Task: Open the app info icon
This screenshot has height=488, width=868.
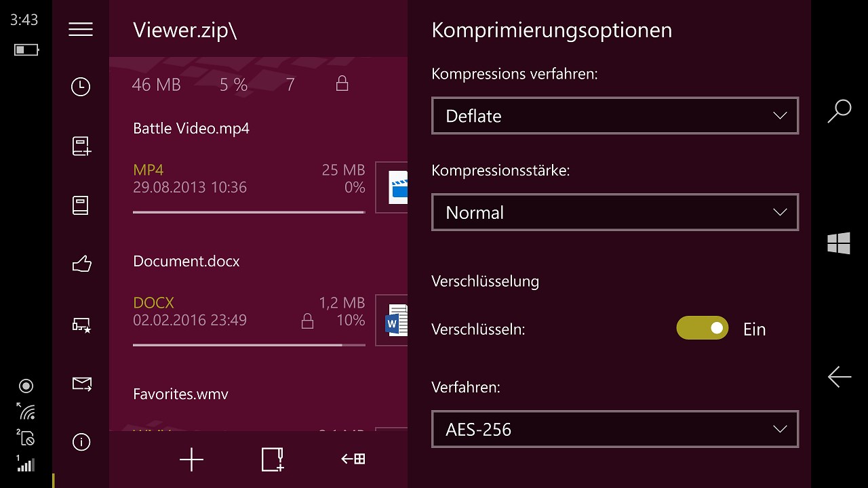Action: point(81,442)
